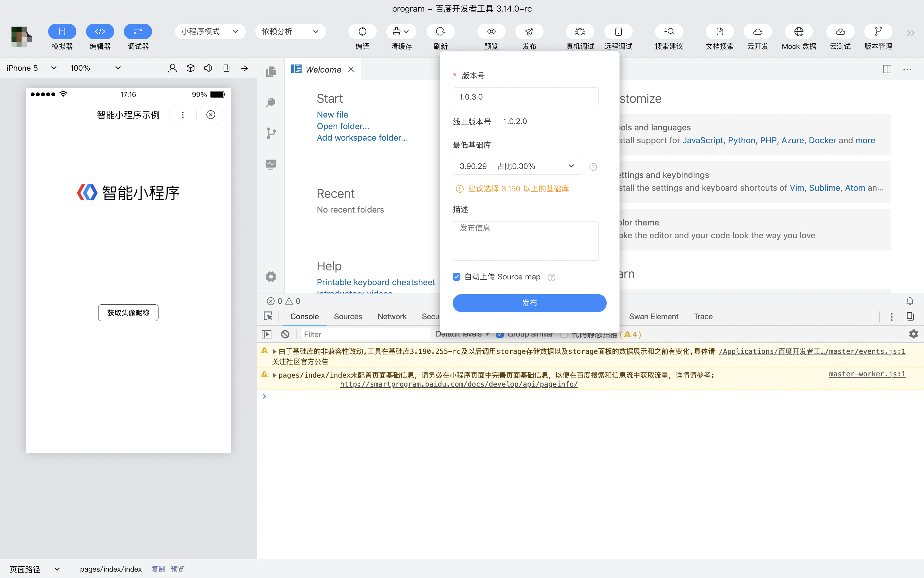Click the 预览 preview eye icon
924x578 pixels.
pyautogui.click(x=492, y=31)
